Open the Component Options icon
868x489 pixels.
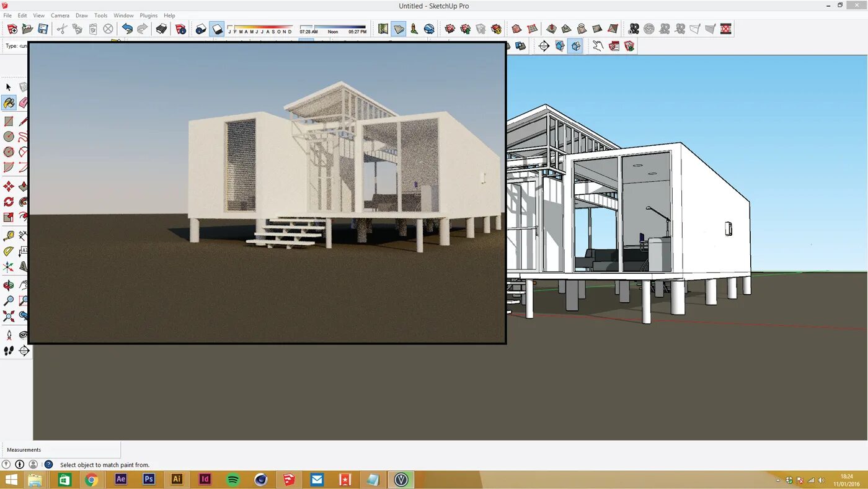coord(614,46)
